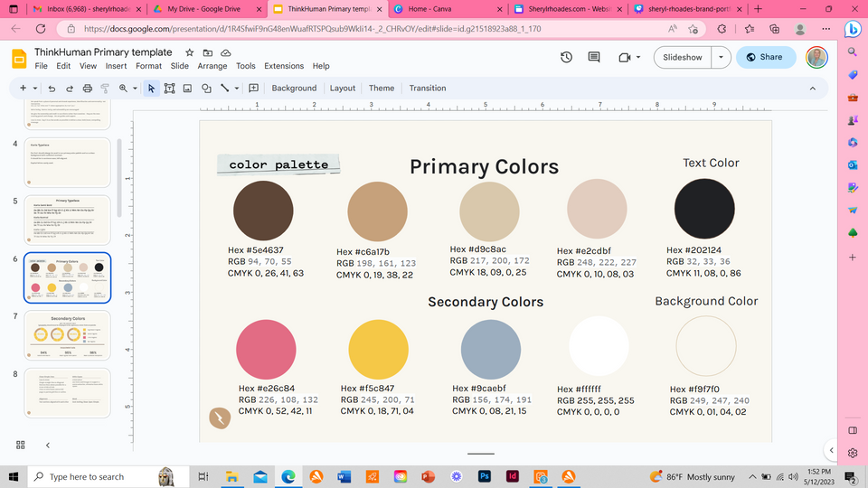This screenshot has width=868, height=488.
Task: Open grid view of slides
Action: (21, 445)
